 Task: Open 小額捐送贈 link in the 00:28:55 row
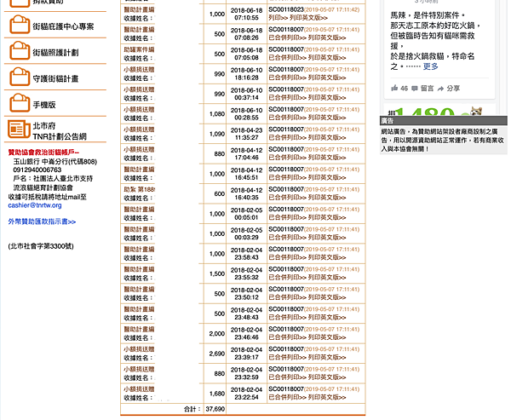click(x=139, y=109)
